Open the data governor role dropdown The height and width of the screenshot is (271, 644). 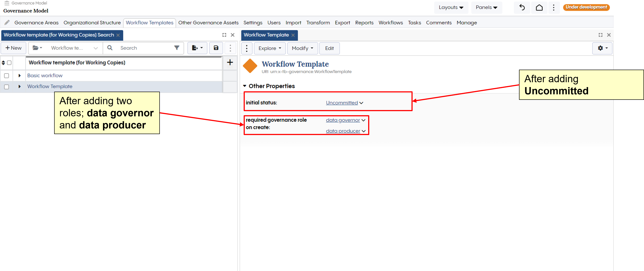point(346,120)
